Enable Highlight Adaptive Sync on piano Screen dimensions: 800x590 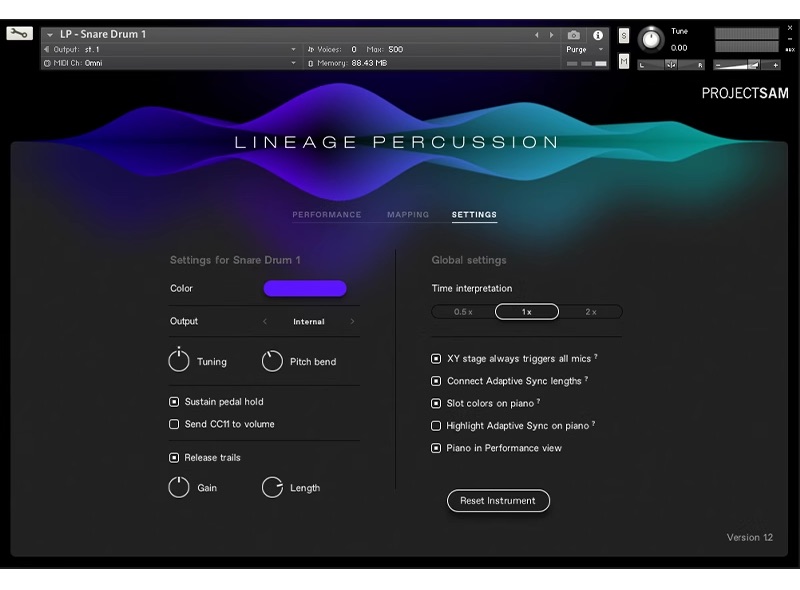pos(436,426)
